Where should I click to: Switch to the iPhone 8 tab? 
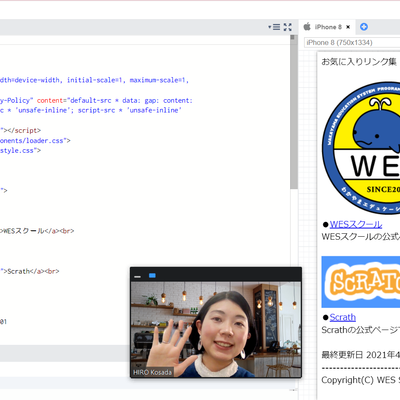328,27
